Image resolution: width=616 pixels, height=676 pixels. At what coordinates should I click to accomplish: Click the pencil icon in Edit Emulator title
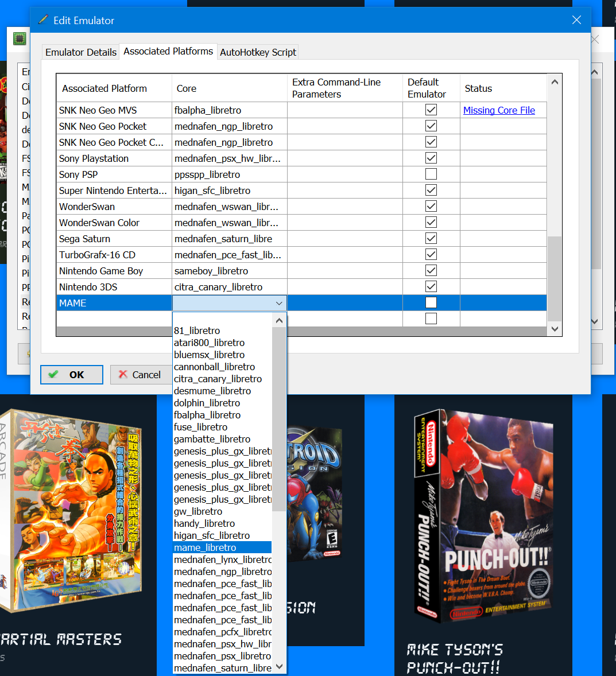(x=42, y=20)
